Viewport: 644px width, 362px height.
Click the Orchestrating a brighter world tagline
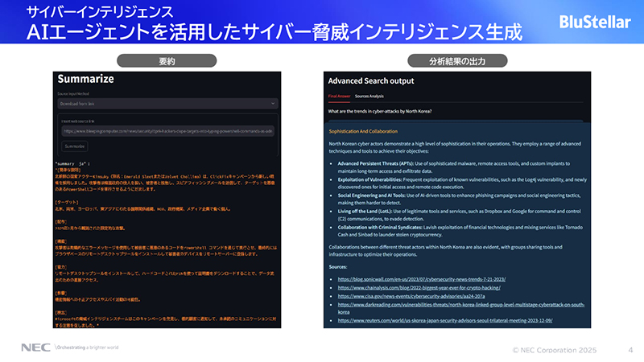pos(86,348)
